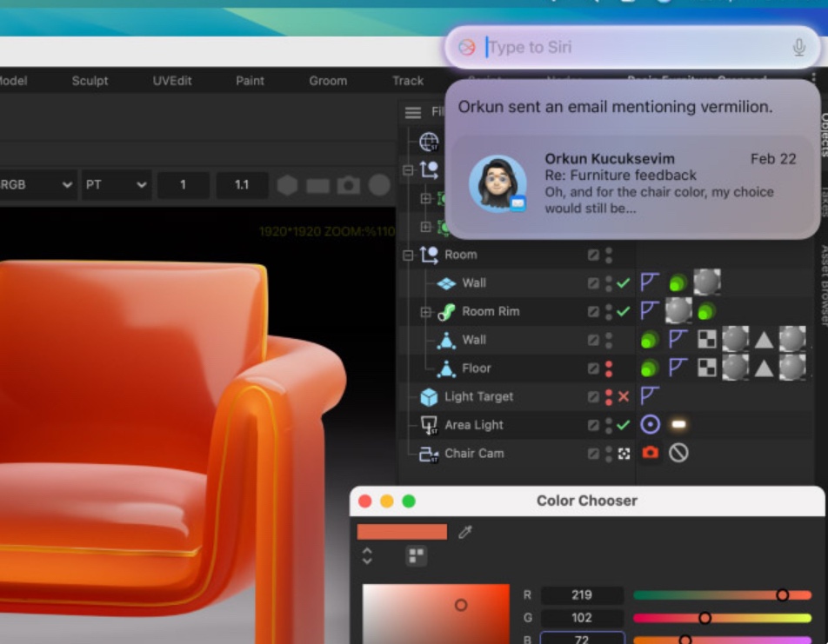This screenshot has width=828, height=644.
Task: Click the B value input field
Action: tap(582, 638)
